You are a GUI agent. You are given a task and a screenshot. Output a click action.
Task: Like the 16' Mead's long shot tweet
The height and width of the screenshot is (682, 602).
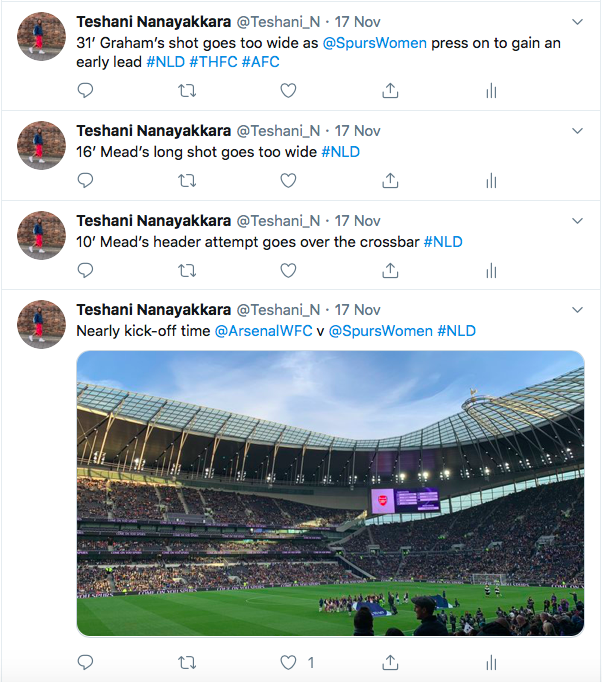click(x=288, y=181)
